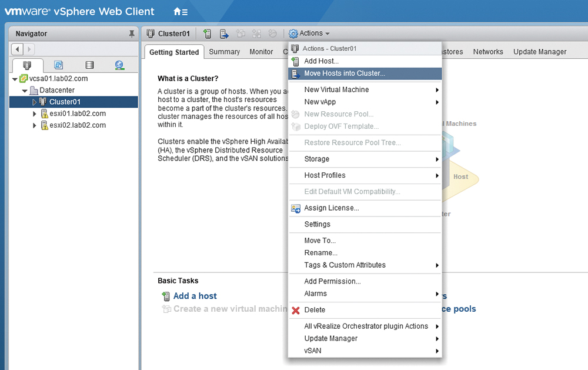
Task: Open the Update Manager tab
Action: tap(540, 52)
